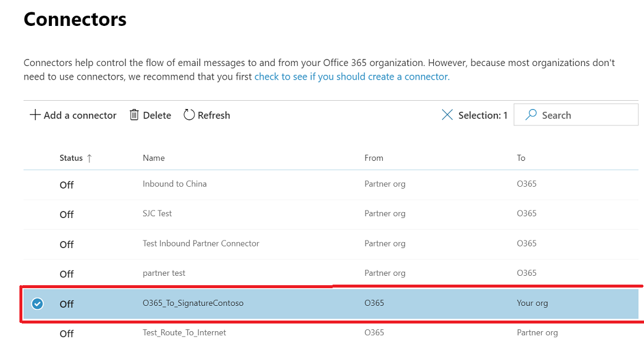Sort by Status column ascending arrow
This screenshot has height=340, width=644.
tap(89, 158)
